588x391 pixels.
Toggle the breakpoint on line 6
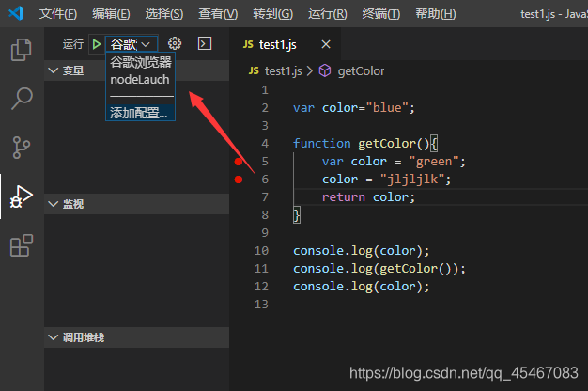coord(239,180)
